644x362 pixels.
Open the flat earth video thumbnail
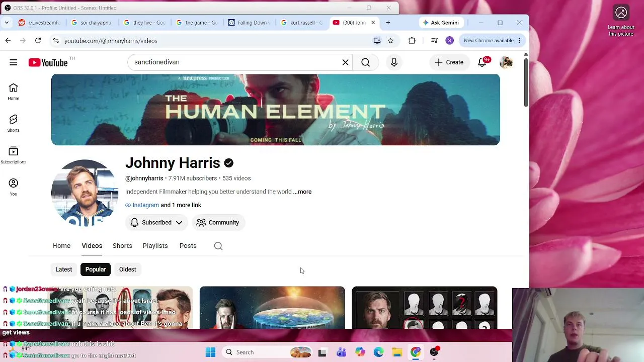(x=272, y=308)
